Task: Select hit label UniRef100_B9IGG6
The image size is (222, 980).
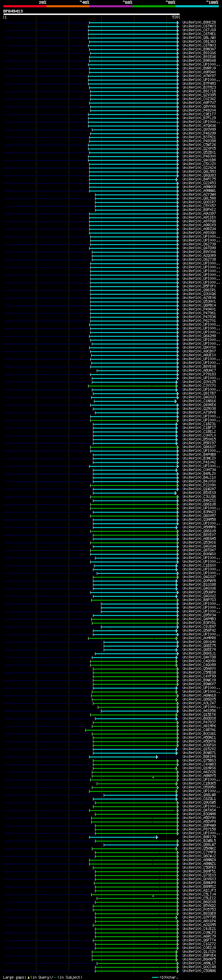Action: pos(199,53)
